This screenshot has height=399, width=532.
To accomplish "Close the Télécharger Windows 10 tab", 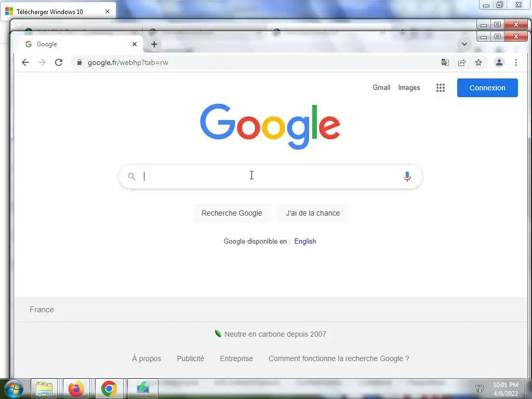I will click(x=107, y=11).
